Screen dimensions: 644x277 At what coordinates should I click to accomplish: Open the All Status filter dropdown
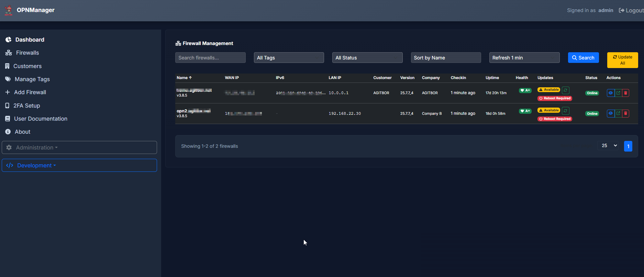pos(367,58)
